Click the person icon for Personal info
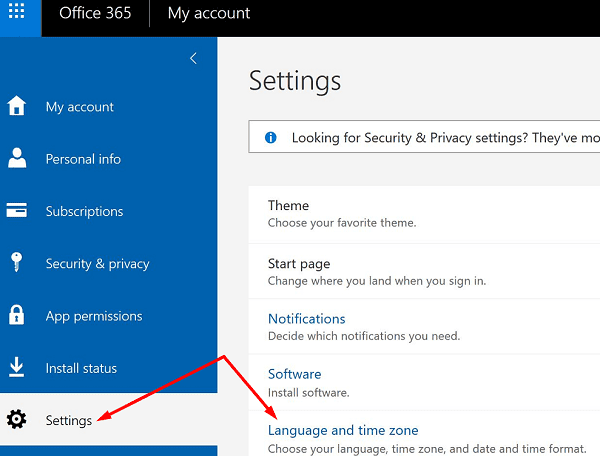Viewport: 600px width, 456px height. pos(17,158)
